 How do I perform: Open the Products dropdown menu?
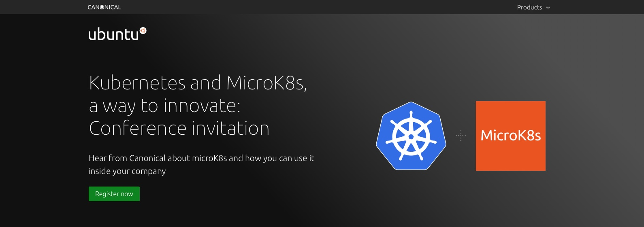tap(533, 7)
